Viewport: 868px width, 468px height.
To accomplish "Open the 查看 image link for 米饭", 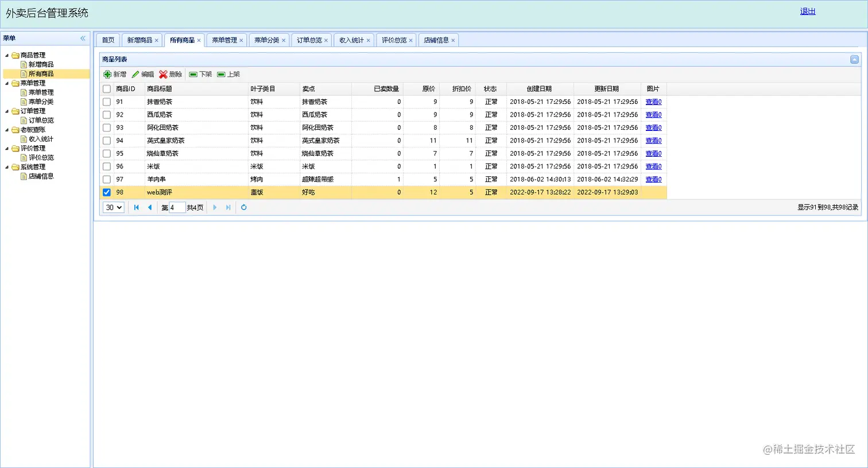I will point(653,167).
